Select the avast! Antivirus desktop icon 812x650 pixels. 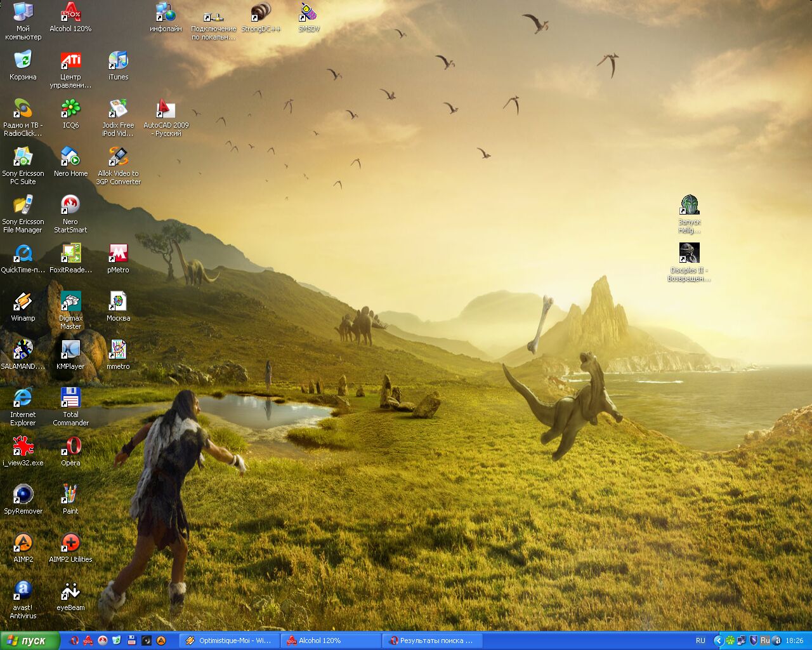[23, 600]
